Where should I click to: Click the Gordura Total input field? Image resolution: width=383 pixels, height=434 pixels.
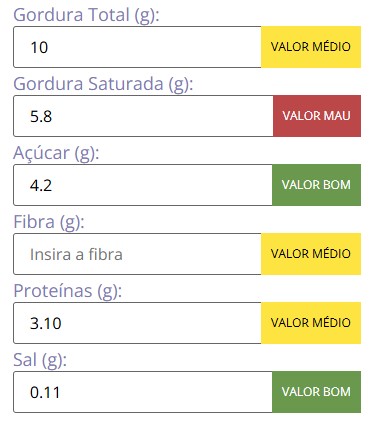tap(137, 47)
